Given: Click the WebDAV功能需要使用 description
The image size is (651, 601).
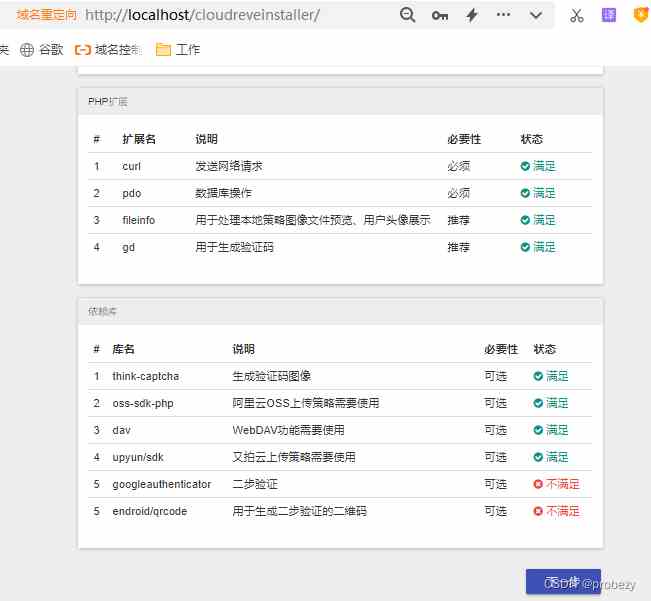Looking at the screenshot, I should point(289,430).
